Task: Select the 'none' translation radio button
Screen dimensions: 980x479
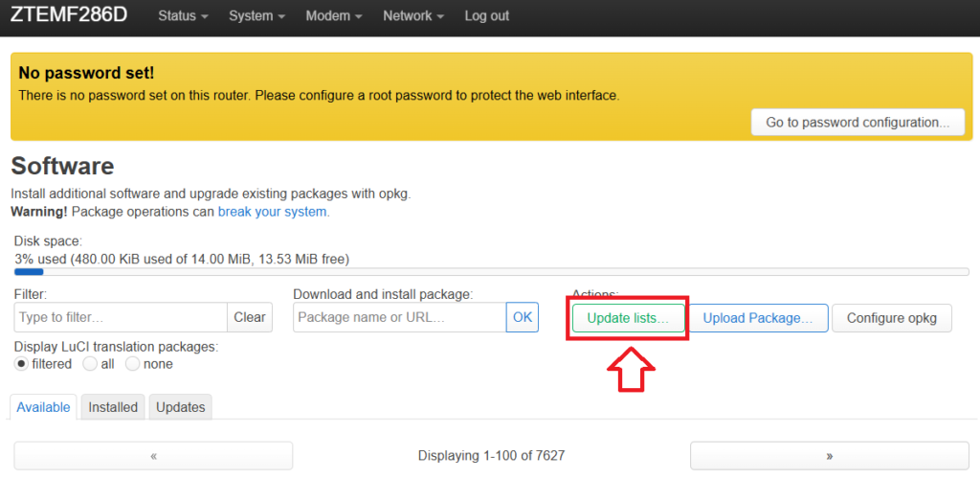Action: coord(133,364)
